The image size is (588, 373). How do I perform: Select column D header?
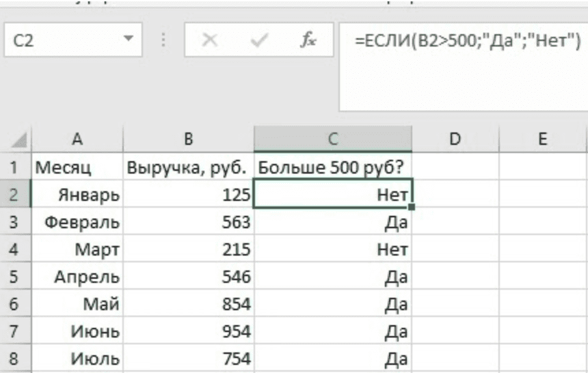tap(455, 139)
